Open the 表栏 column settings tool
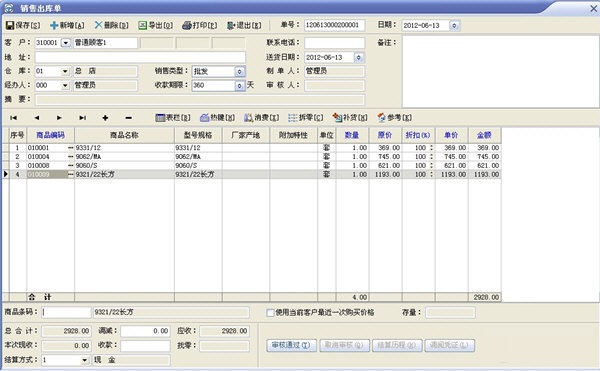Screen dimensions: 600x371 point(173,118)
